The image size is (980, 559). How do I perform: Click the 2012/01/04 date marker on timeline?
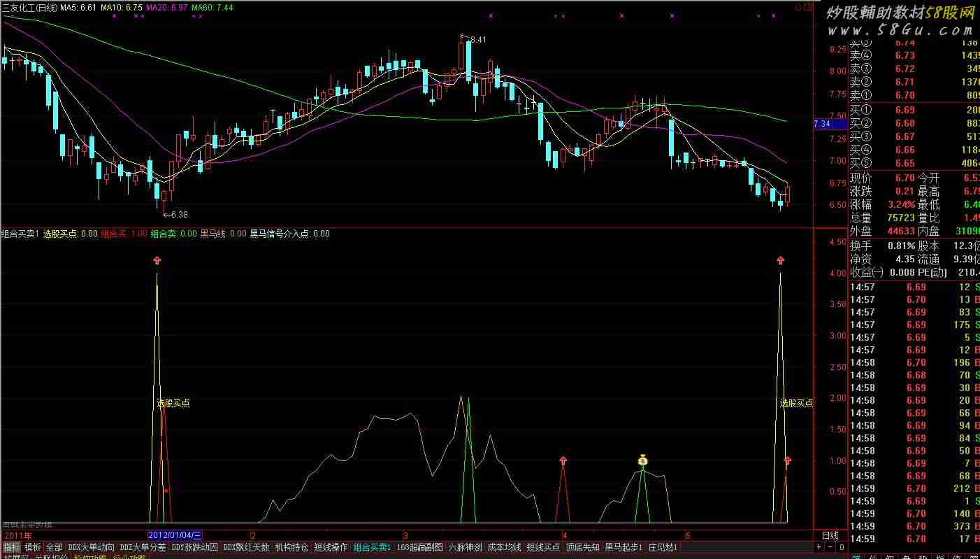(x=175, y=535)
